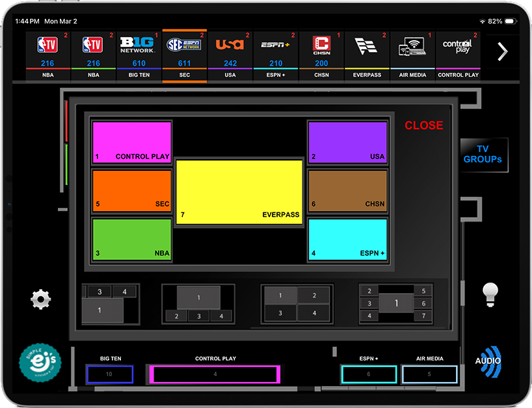Choose the layout with large 1 below 3 and 4
The height and width of the screenshot is (408, 532).
(x=111, y=304)
